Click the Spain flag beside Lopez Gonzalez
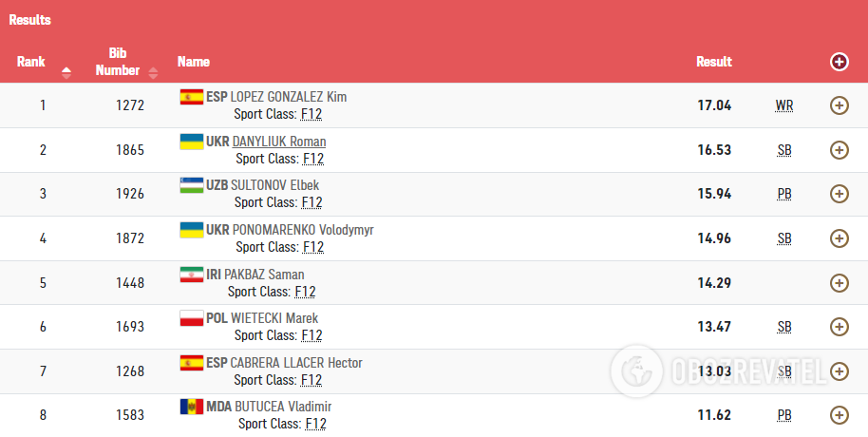Viewport: 868px width, 437px height. [191, 97]
